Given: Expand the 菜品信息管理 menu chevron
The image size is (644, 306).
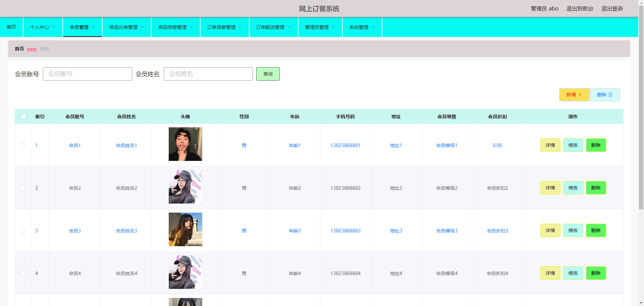Looking at the screenshot, I should pyautogui.click(x=191, y=27).
